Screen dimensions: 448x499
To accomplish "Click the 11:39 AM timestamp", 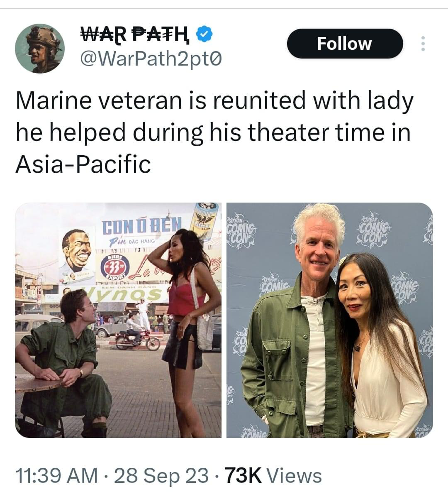I will pyautogui.click(x=56, y=476).
